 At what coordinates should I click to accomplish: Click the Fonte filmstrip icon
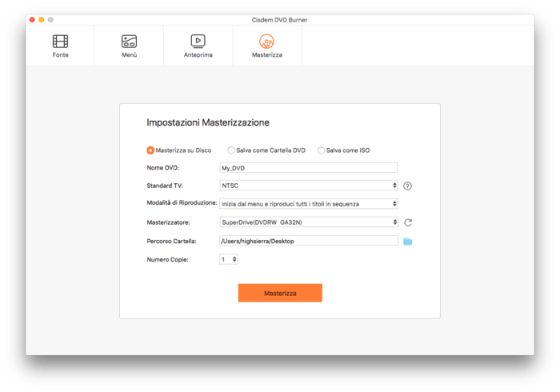[x=60, y=41]
